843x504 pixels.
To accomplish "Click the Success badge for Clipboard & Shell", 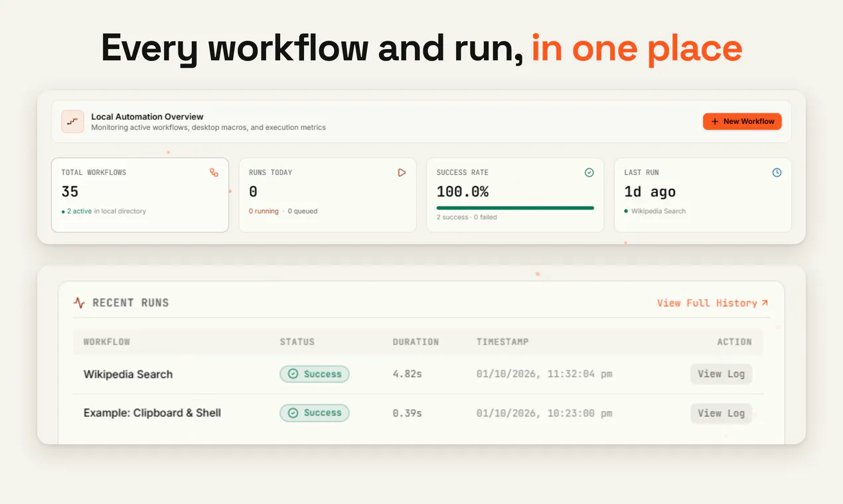I will tap(315, 413).
